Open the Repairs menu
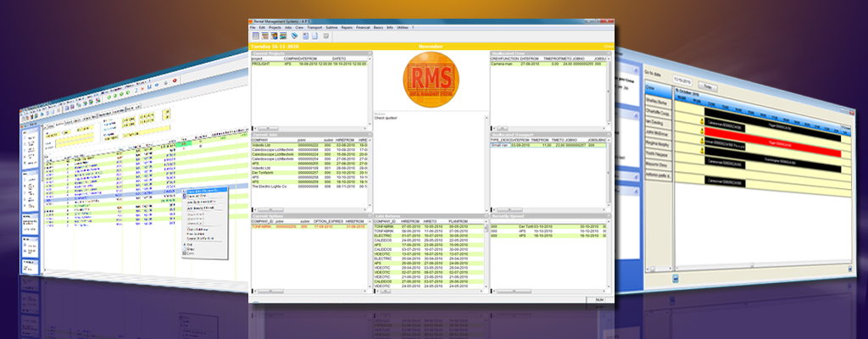This screenshot has height=339, width=868. pyautogui.click(x=347, y=27)
